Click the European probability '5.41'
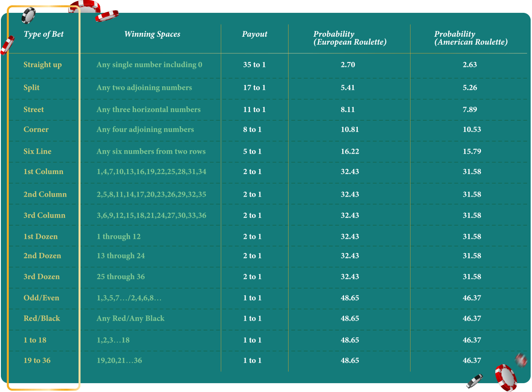Screen dimensions: 532x392 348,88
